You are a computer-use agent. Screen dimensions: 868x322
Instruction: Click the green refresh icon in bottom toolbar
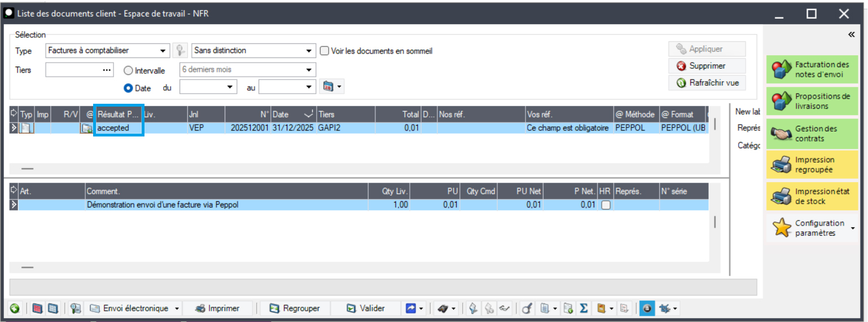click(15, 308)
